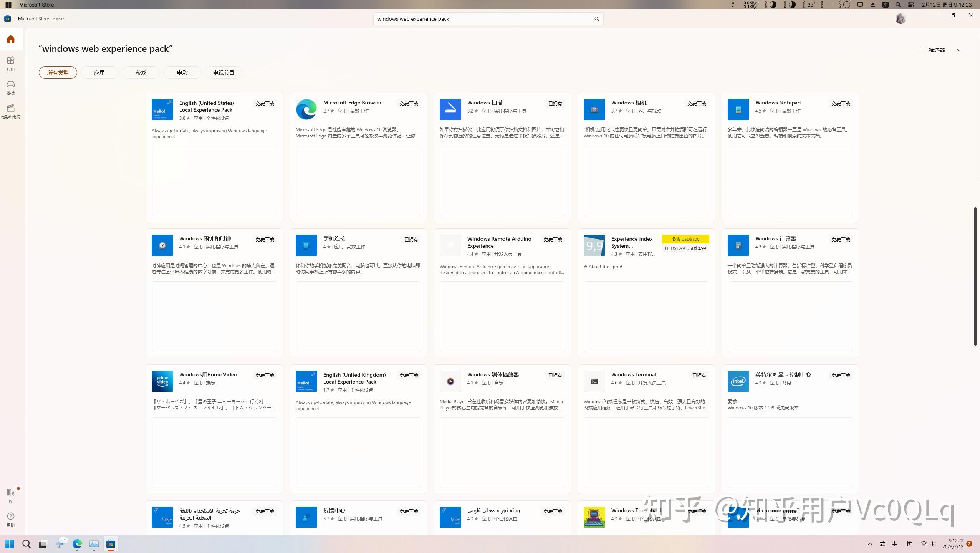Click the Windows 扫描 app icon
This screenshot has height=553, width=980.
[x=450, y=109]
